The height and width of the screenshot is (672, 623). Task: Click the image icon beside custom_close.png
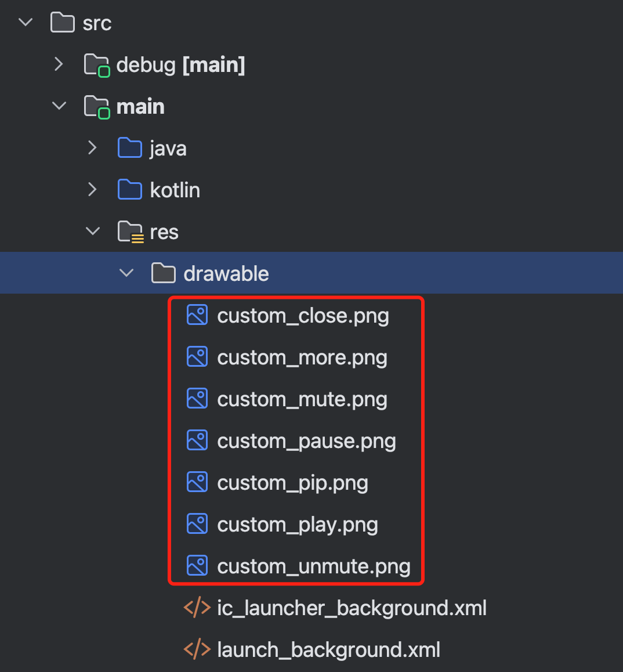(x=197, y=316)
